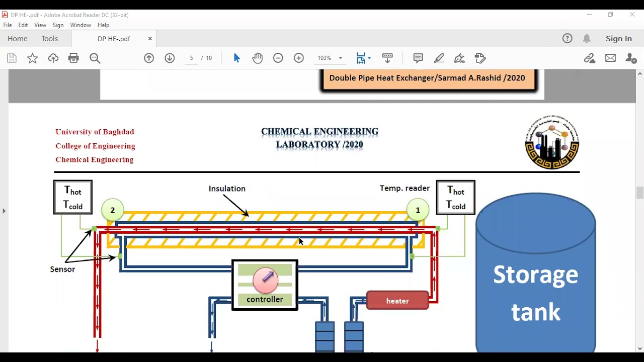
Task: Share a link to this file
Action: 590,58
